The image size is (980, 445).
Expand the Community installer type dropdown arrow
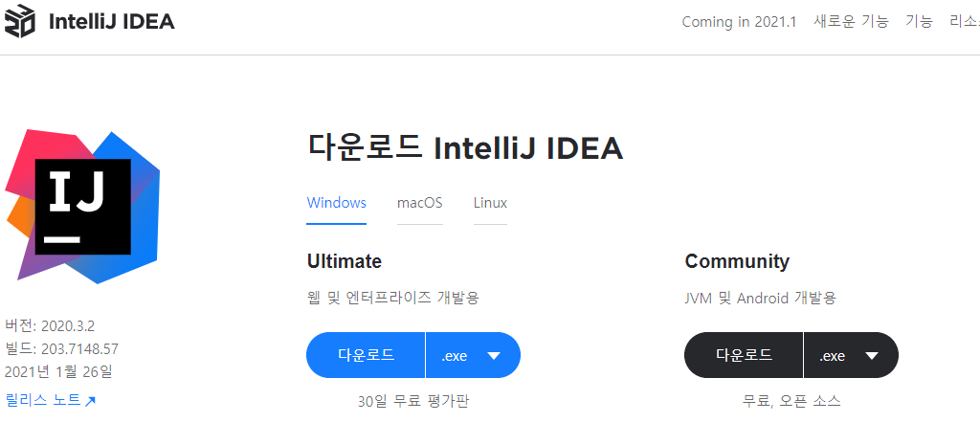click(x=872, y=356)
